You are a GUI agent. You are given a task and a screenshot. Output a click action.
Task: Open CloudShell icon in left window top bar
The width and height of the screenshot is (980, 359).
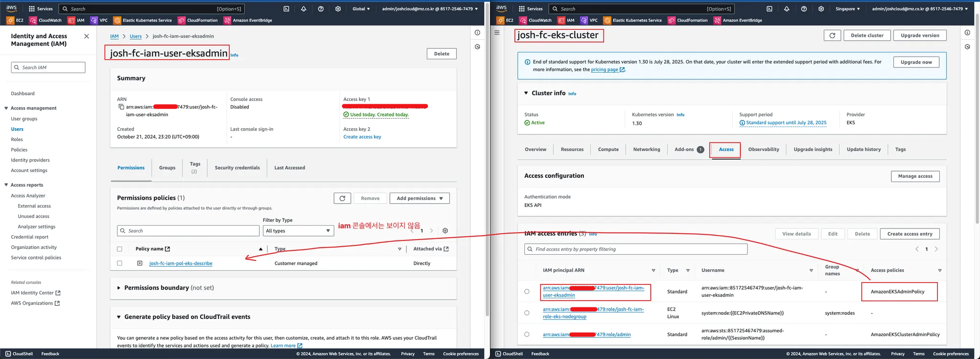pyautogui.click(x=286, y=9)
